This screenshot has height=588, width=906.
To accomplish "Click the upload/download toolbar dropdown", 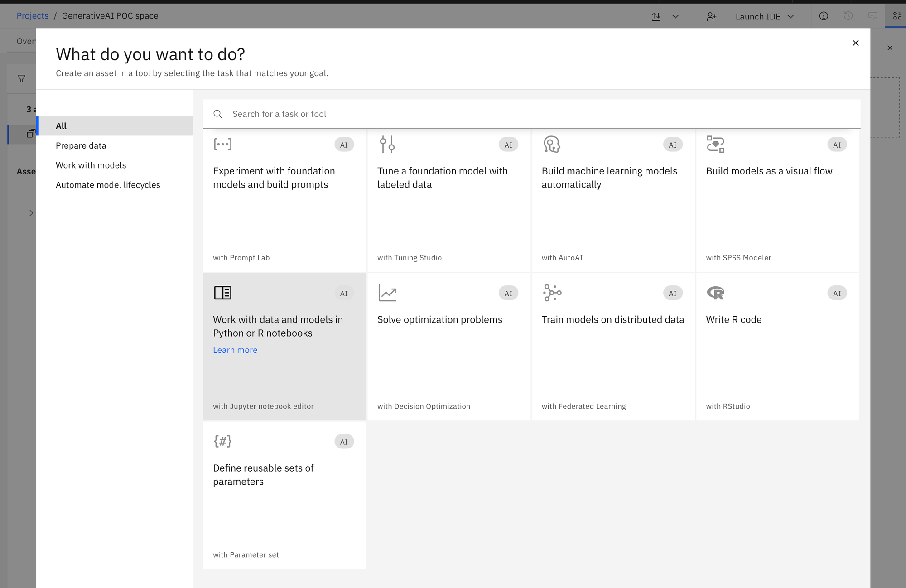I will pyautogui.click(x=675, y=16).
